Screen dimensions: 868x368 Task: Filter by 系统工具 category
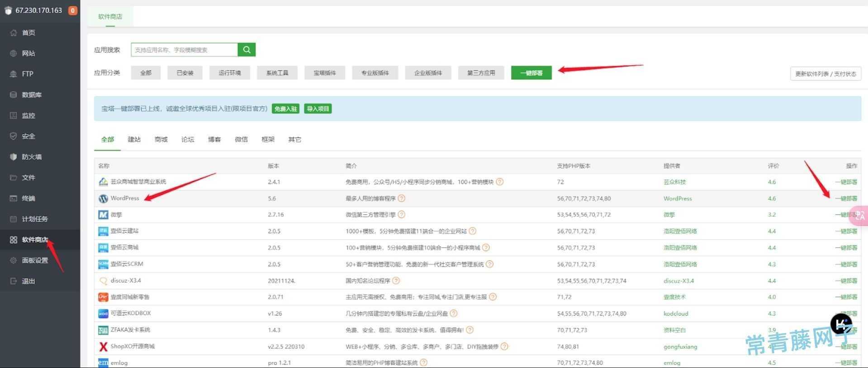tap(277, 73)
